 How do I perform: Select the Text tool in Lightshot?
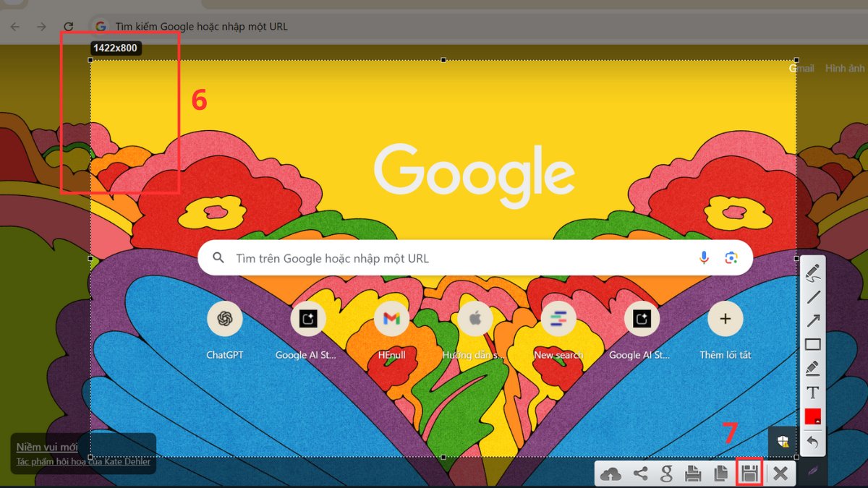pyautogui.click(x=813, y=393)
